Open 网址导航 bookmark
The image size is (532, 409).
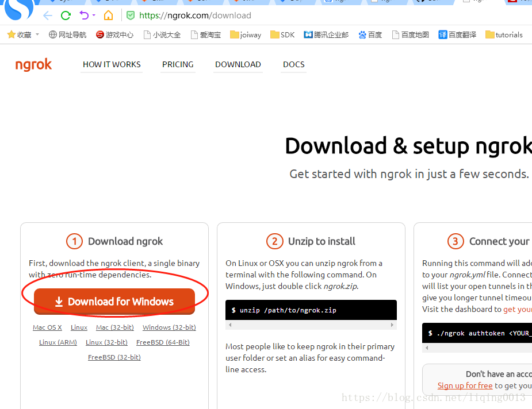pyautogui.click(x=67, y=34)
